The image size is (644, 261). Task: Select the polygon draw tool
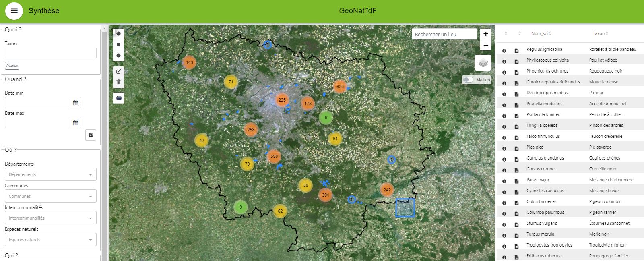point(118,34)
